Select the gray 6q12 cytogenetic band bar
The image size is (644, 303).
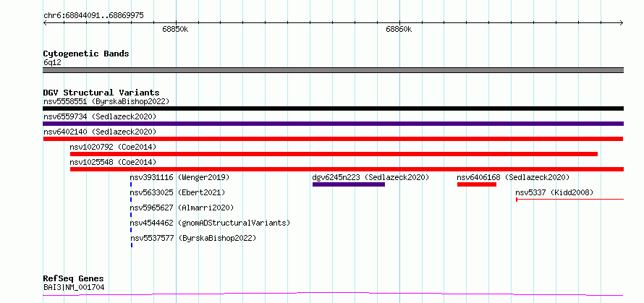tap(333, 70)
